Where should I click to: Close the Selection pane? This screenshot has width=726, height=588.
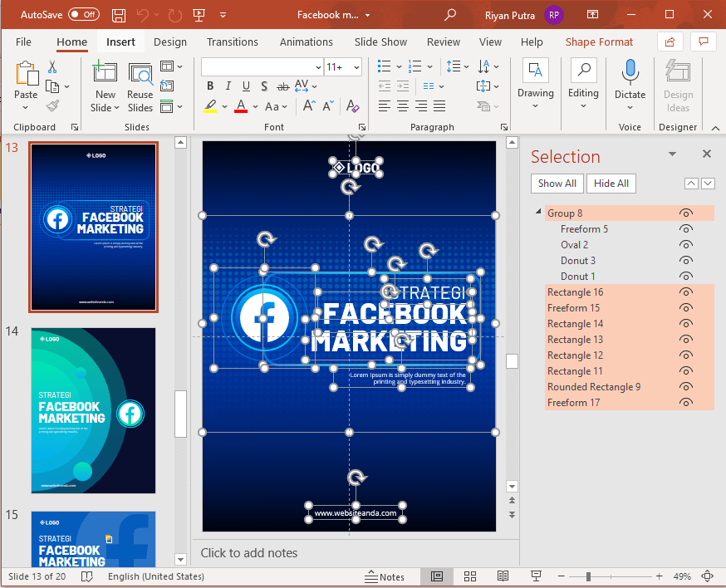(x=707, y=154)
